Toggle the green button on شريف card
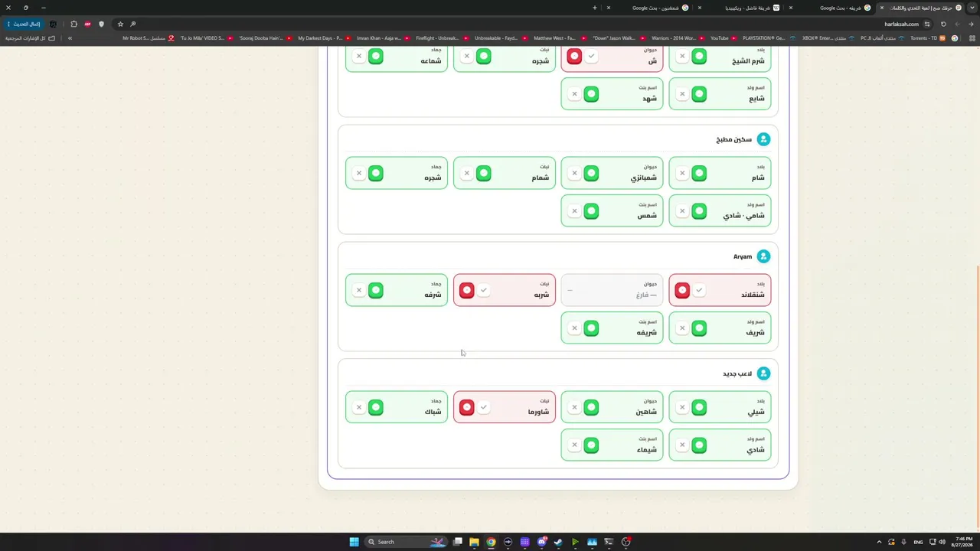Image resolution: width=980 pixels, height=551 pixels. pyautogui.click(x=699, y=328)
